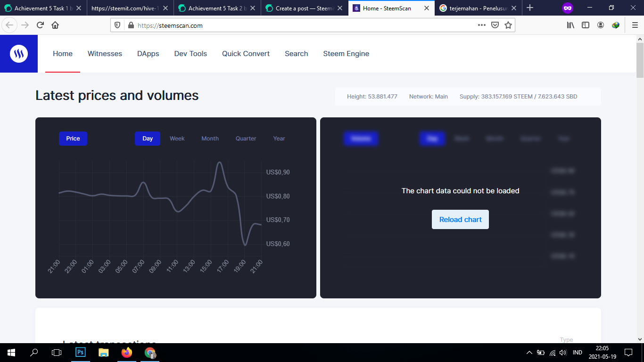Check battery status in the tray
This screenshot has height=362, width=644.
pos(541,353)
